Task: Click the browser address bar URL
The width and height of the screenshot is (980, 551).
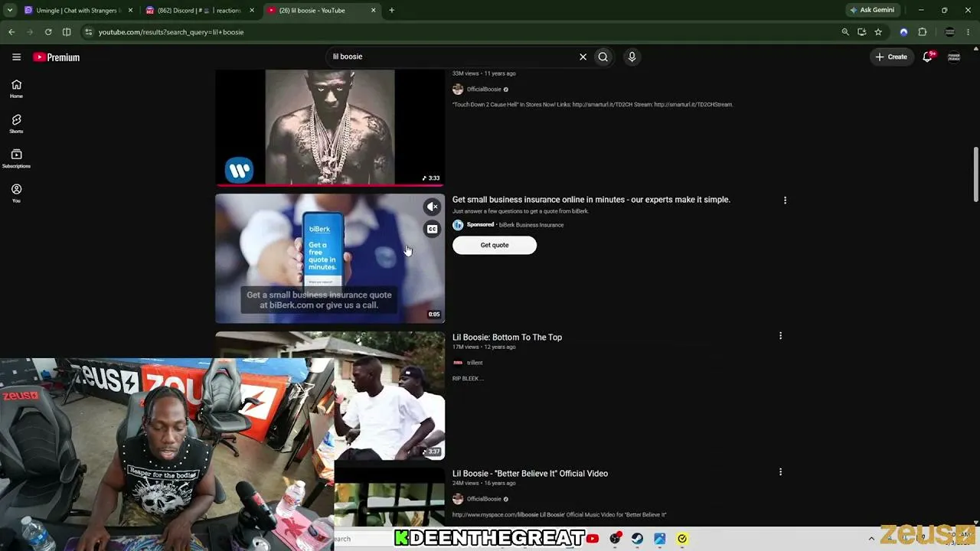Action: [171, 32]
